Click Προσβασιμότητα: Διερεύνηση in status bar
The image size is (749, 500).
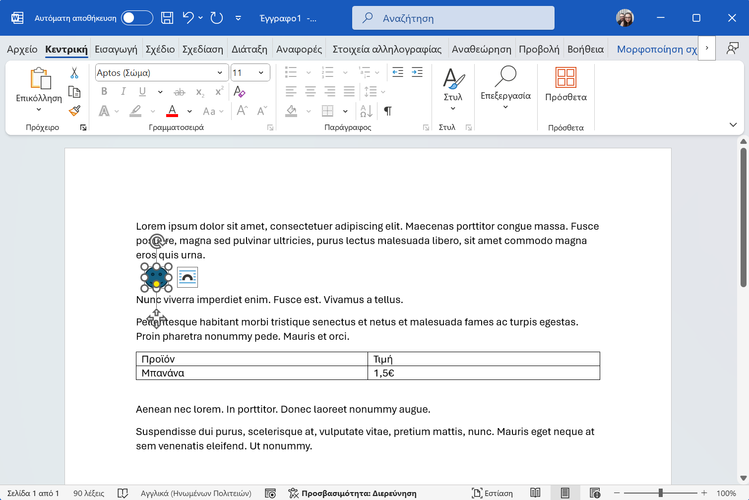pyautogui.click(x=349, y=493)
